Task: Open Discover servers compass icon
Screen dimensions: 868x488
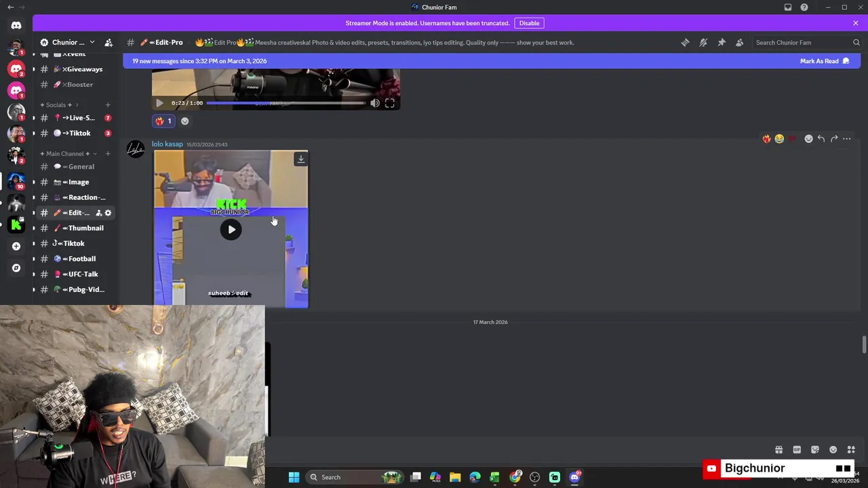Action: (x=16, y=268)
